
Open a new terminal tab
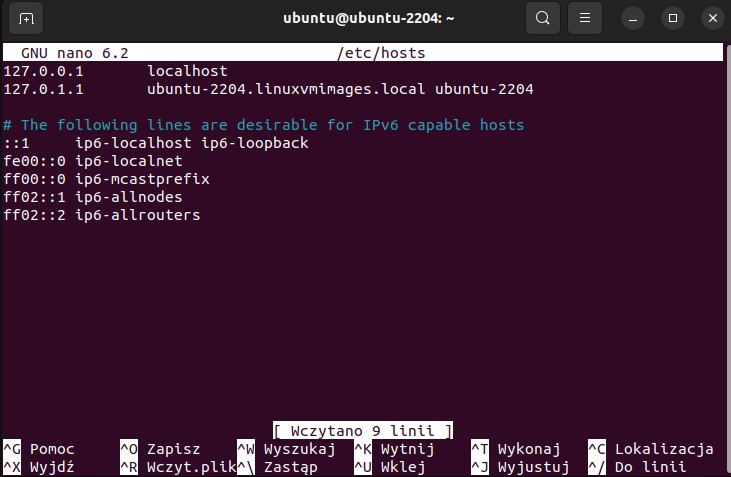(26, 19)
